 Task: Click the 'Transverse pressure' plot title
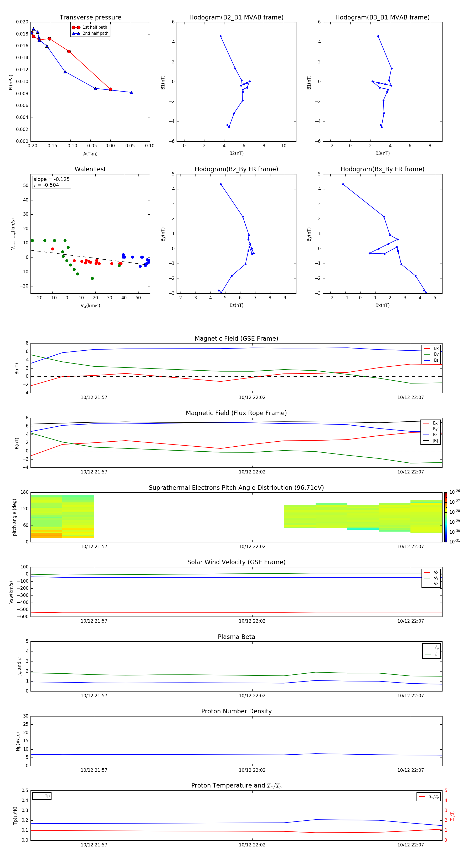tap(90, 18)
